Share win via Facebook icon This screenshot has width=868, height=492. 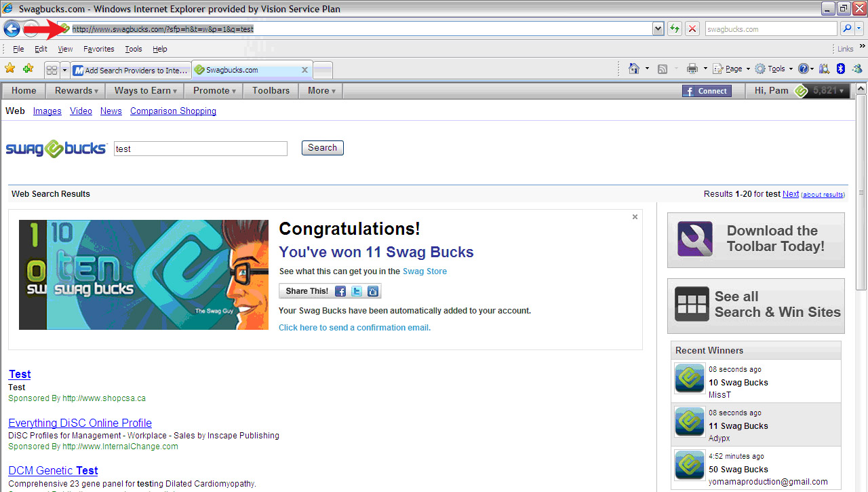coord(340,291)
